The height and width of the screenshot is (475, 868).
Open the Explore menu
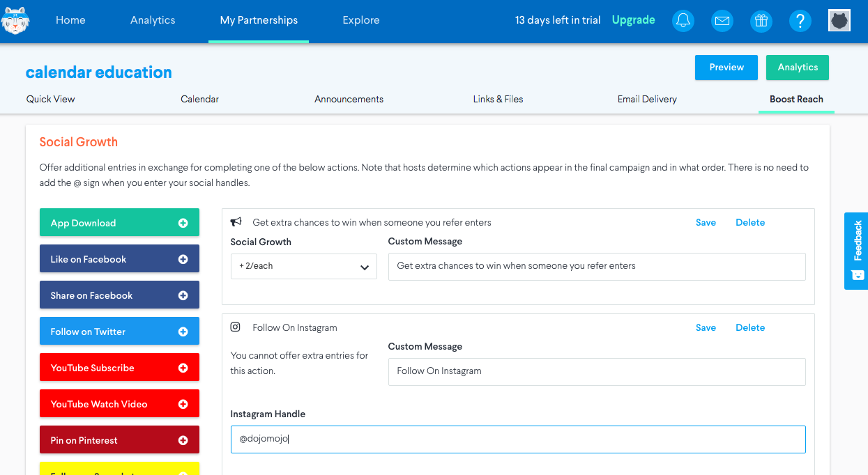point(361,20)
